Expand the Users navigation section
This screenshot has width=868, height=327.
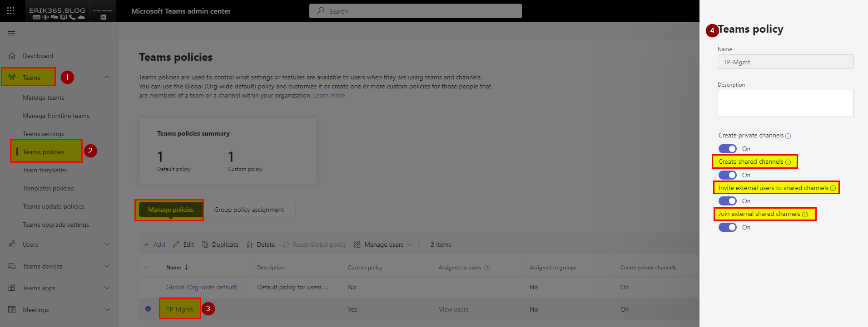click(107, 244)
